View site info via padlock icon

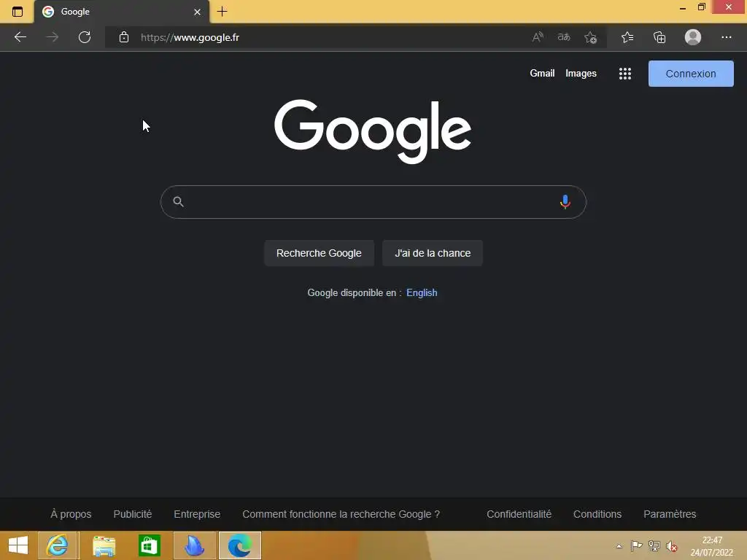click(124, 37)
